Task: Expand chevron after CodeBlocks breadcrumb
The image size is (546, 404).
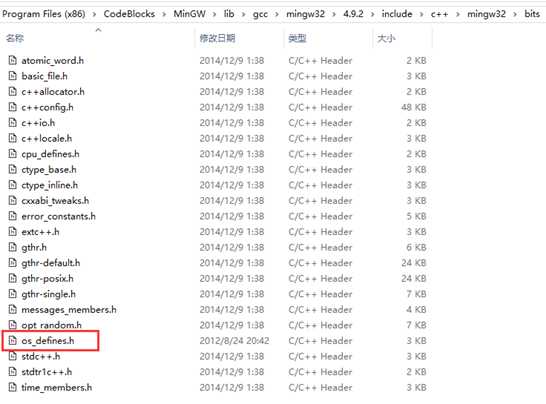Action: 164,15
